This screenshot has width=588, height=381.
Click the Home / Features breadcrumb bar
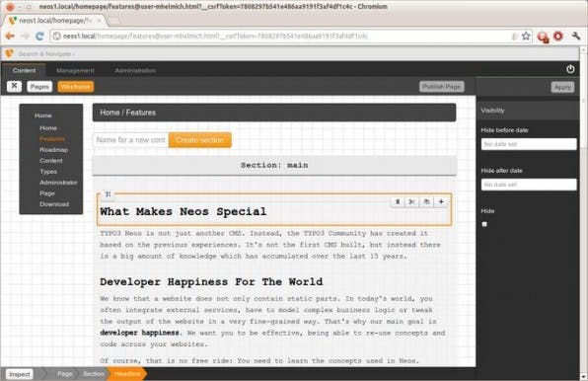(274, 113)
